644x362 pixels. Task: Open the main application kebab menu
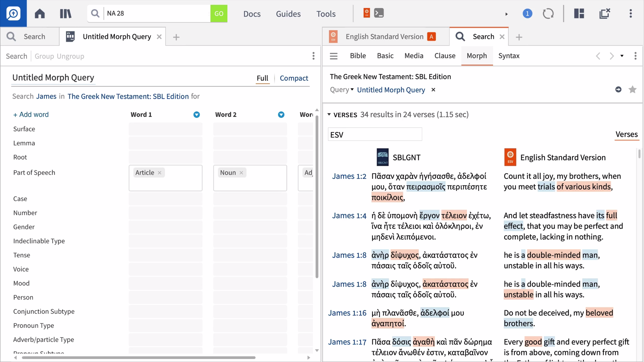point(631,14)
